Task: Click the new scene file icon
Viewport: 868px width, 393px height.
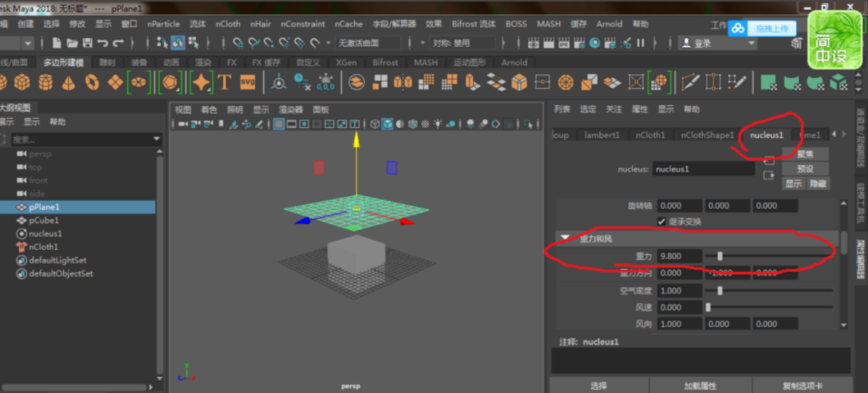Action: (57, 42)
